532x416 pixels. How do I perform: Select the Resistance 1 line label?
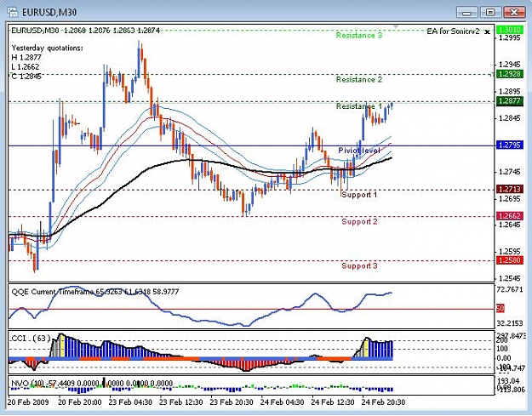(359, 106)
